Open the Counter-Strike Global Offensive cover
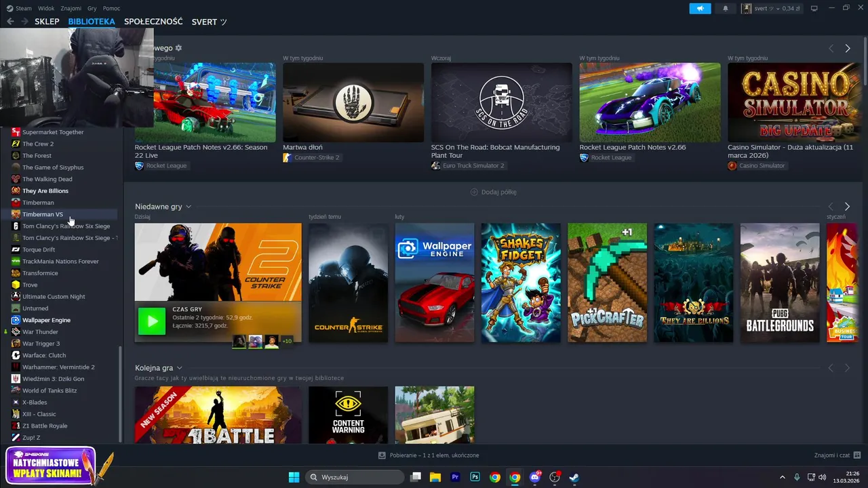The height and width of the screenshot is (488, 868). click(x=348, y=283)
